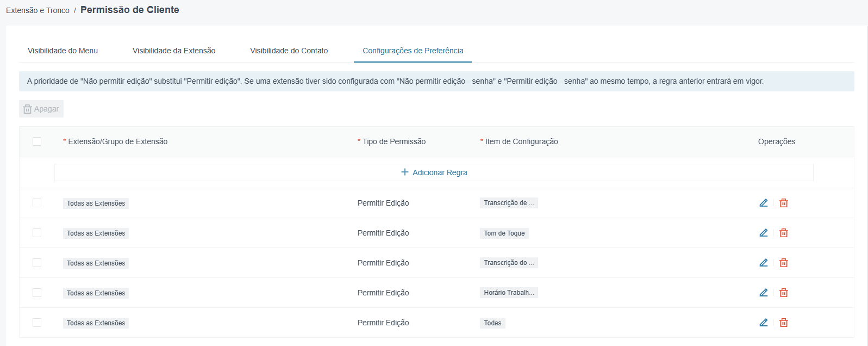The width and height of the screenshot is (868, 346).
Task: Edit the Tom de Toque rule
Action: [x=764, y=233]
